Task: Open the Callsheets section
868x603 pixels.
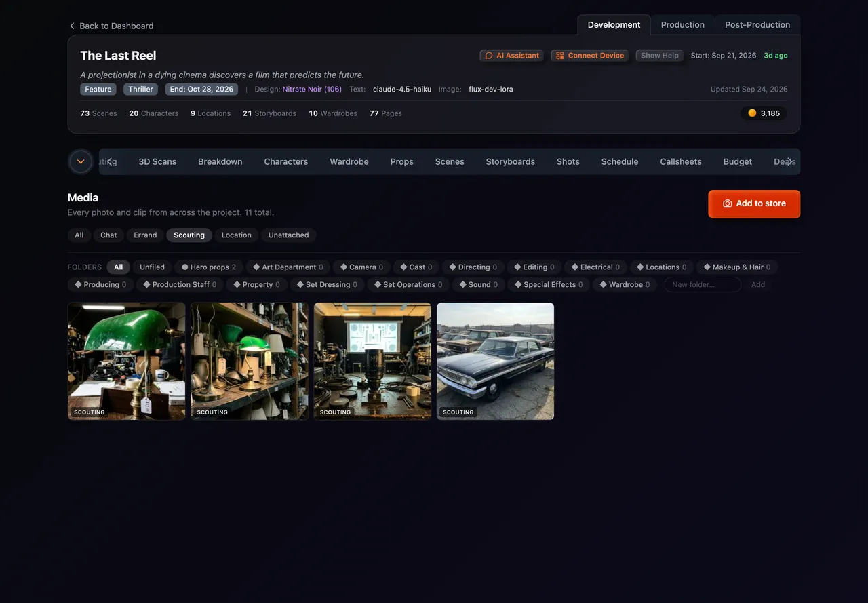Action: 680,161
